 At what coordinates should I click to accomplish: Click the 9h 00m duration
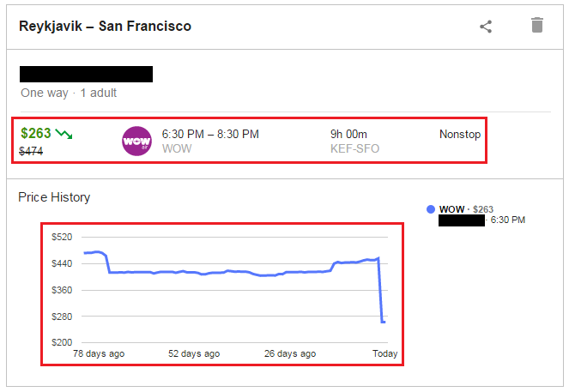coord(348,134)
